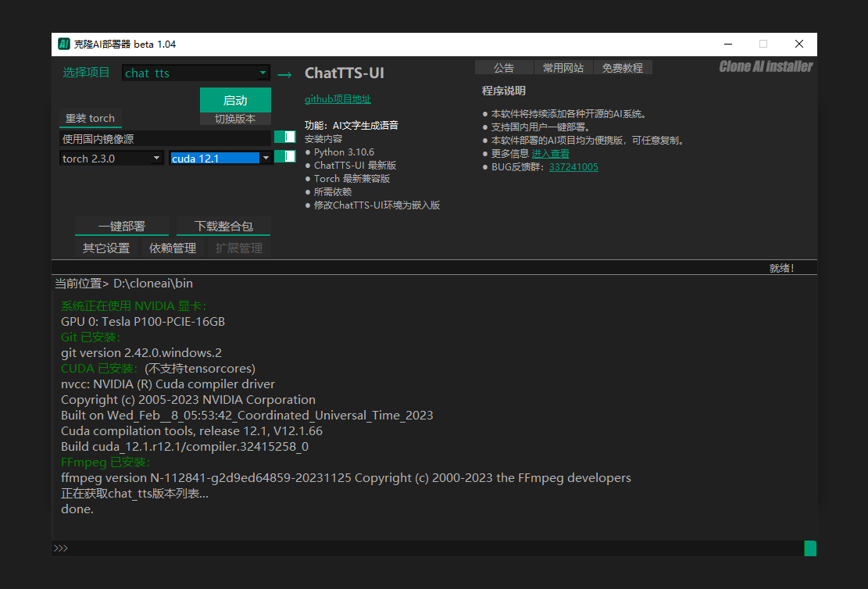Click the 正在获取chat_tts版本列表 log line
868x589 pixels.
[x=134, y=493]
